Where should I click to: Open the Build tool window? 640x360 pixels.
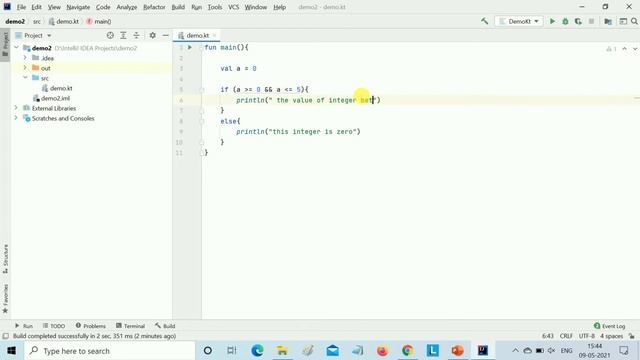pos(165,326)
